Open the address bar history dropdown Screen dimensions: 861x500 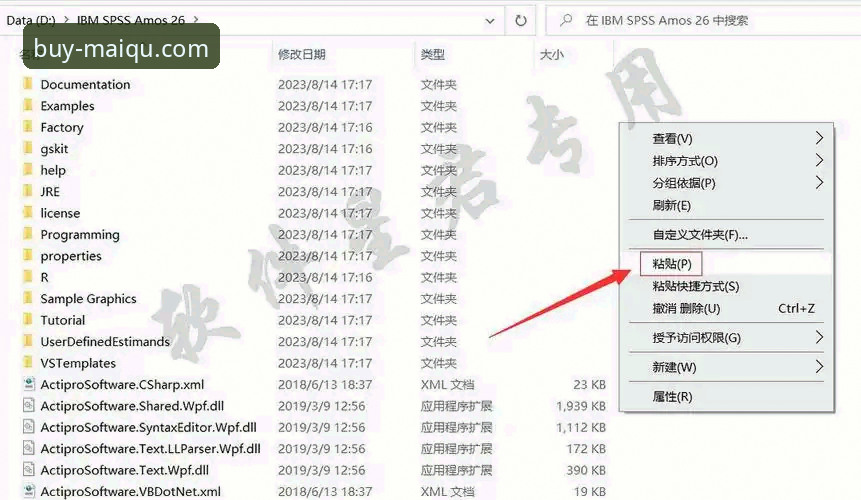coord(490,21)
